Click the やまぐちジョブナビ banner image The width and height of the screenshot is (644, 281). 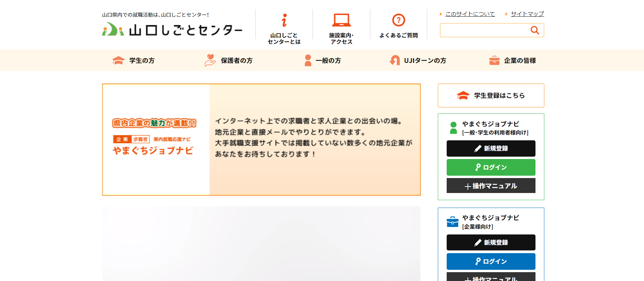[261, 139]
